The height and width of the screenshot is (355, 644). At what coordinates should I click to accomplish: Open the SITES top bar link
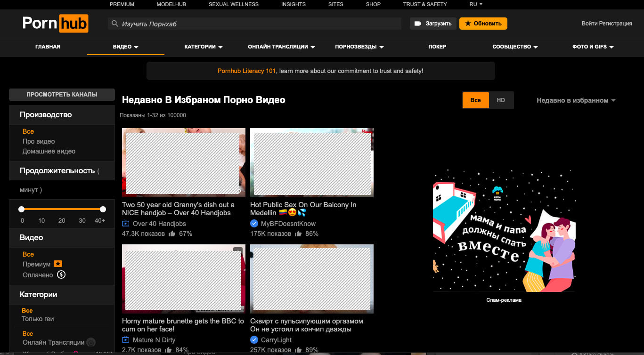point(336,4)
